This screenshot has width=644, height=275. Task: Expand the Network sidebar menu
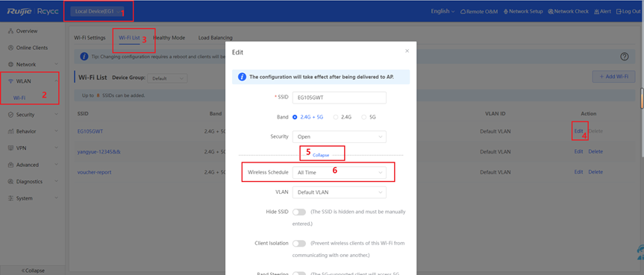tap(32, 64)
